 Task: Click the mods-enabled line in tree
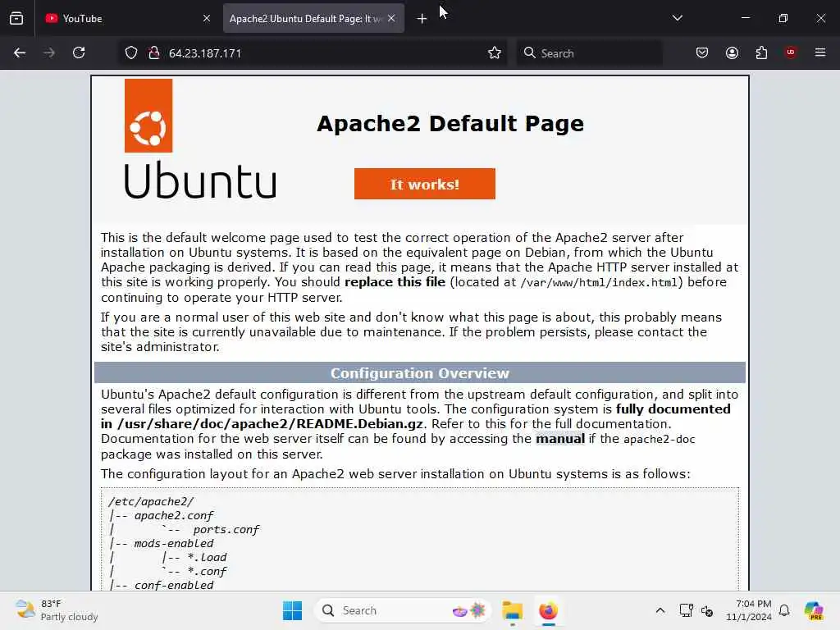(x=174, y=543)
